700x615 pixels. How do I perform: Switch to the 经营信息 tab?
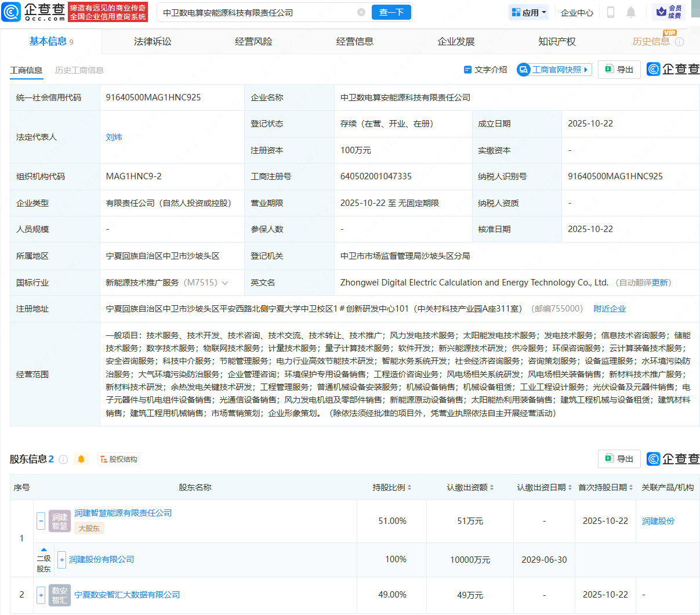click(355, 42)
